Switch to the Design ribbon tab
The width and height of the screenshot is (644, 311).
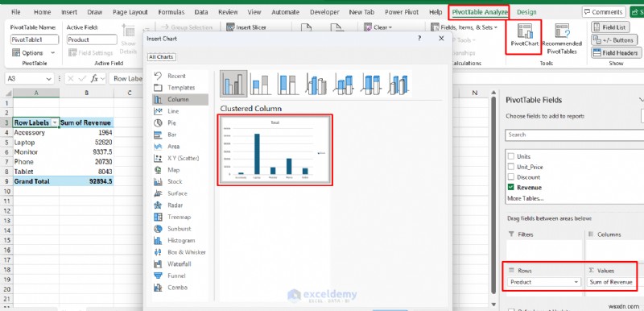click(527, 12)
